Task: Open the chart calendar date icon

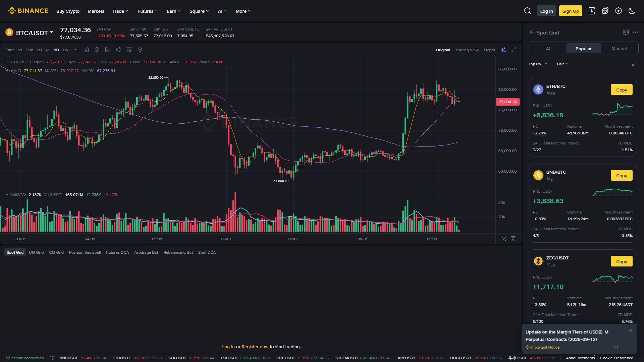Action: pyautogui.click(x=86, y=50)
